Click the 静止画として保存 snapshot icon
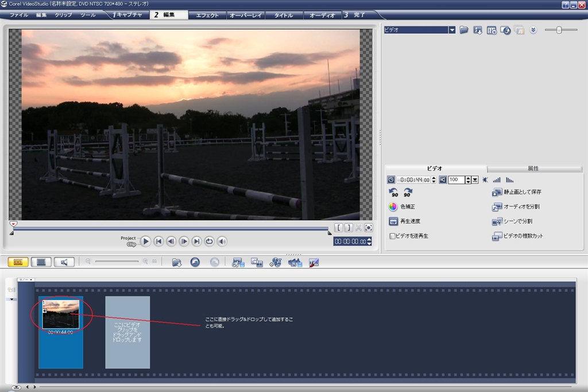The image size is (588, 392). tap(497, 192)
